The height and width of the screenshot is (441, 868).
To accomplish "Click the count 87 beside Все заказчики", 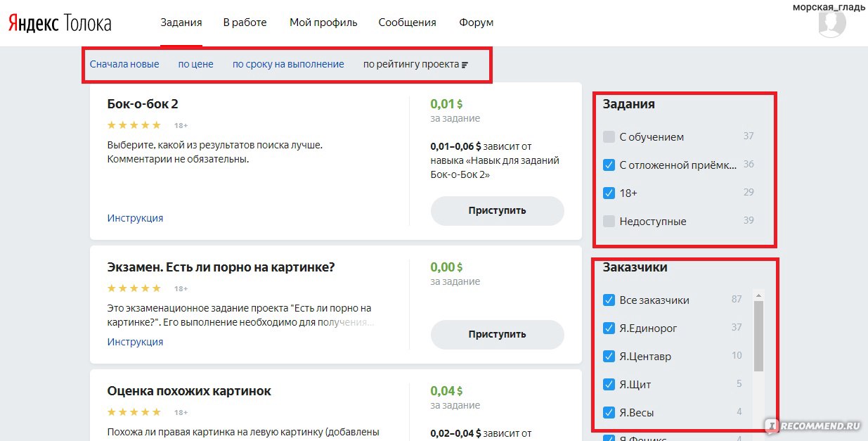I will tap(737, 299).
